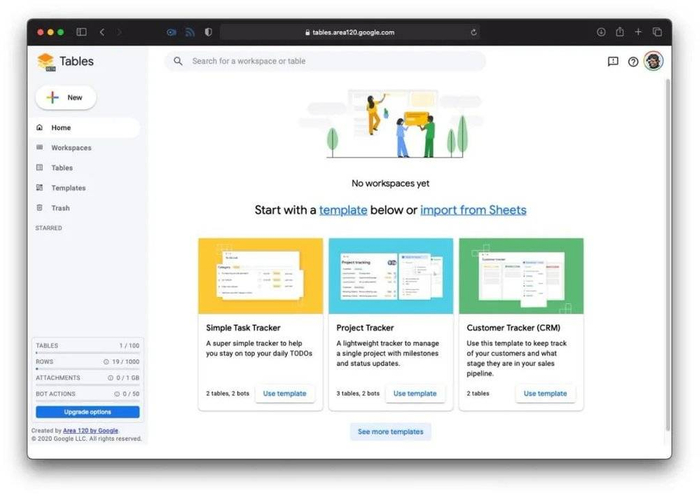Show tab overview icon

pos(657,32)
